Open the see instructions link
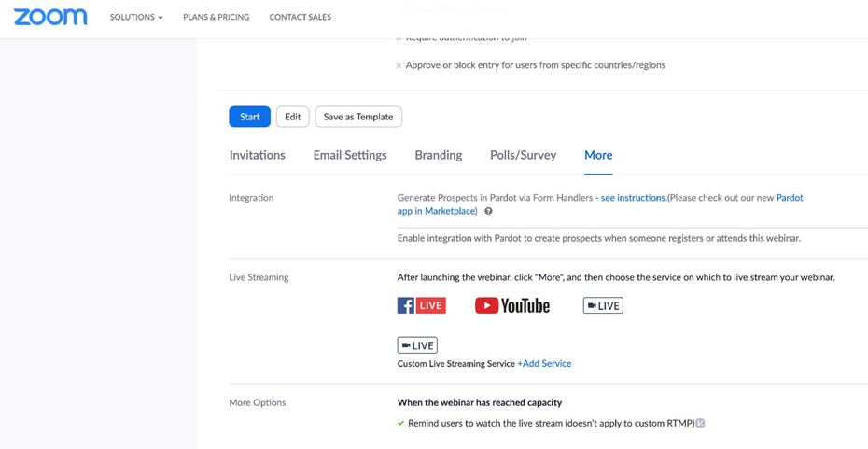Image resolution: width=868 pixels, height=449 pixels. click(633, 198)
